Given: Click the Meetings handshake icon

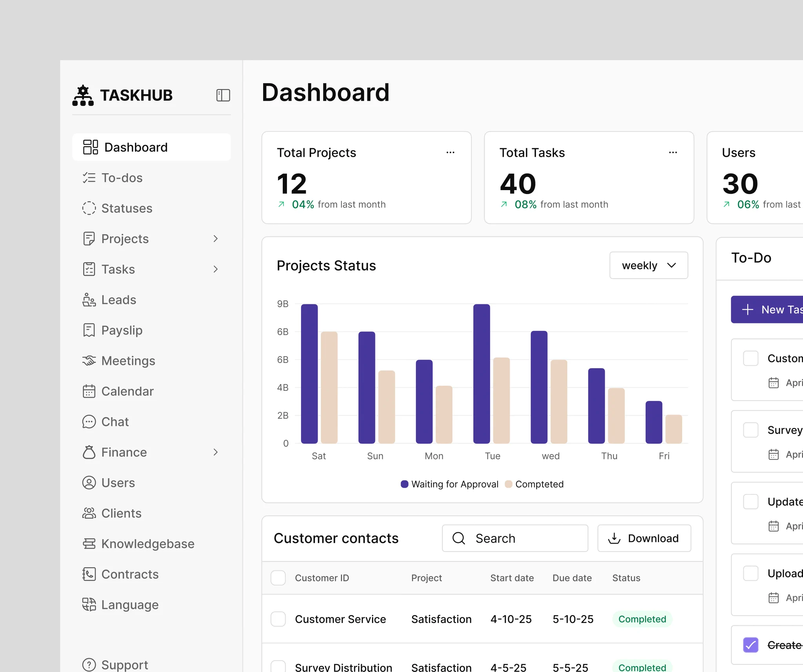Looking at the screenshot, I should (x=89, y=361).
